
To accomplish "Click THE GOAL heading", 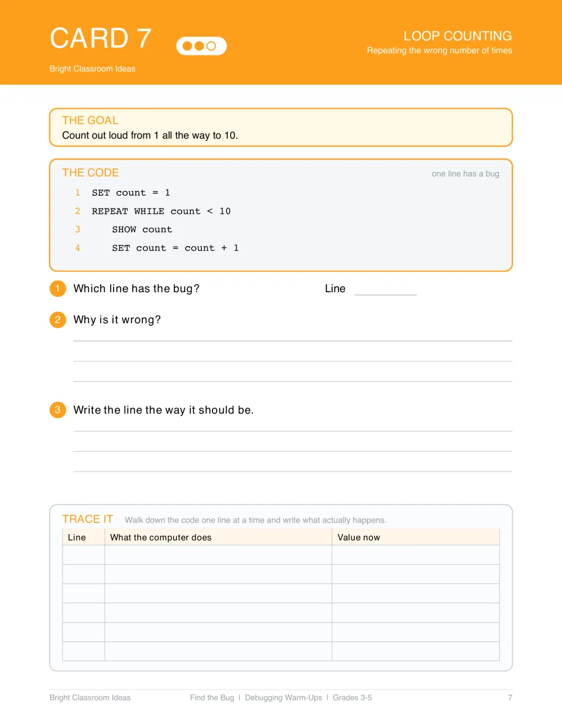I will coord(90,120).
